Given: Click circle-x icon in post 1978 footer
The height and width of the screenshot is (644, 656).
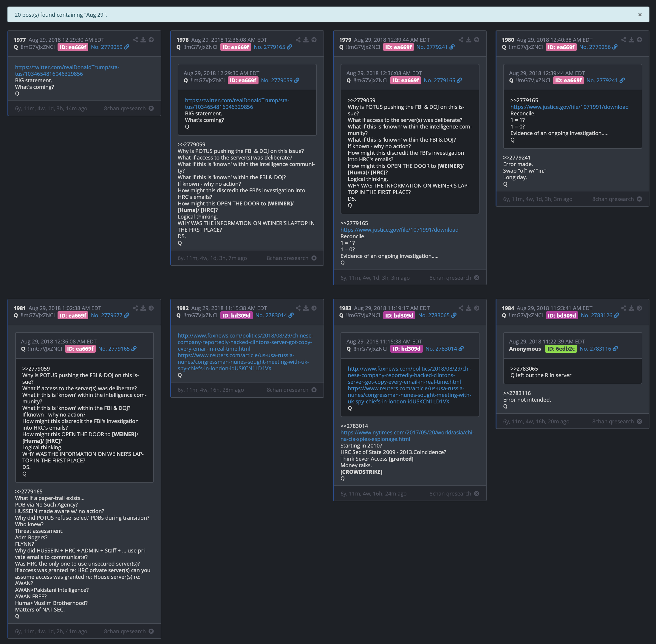Looking at the screenshot, I should [x=314, y=258].
